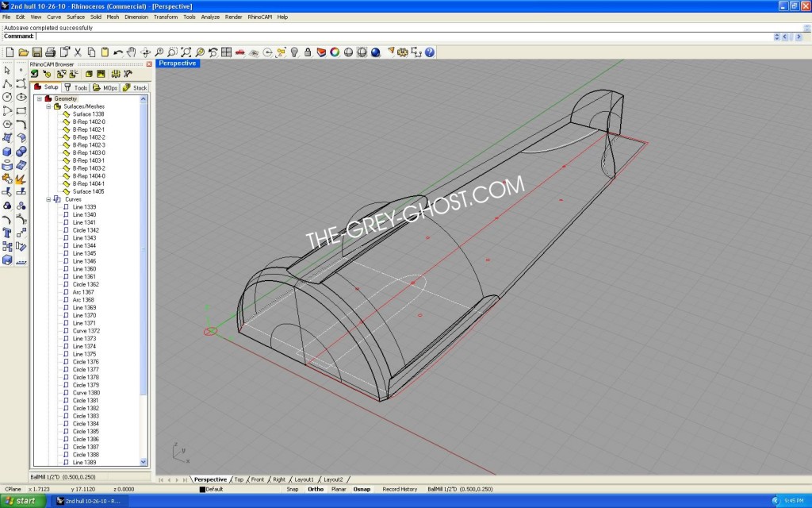Switch to the Front viewport tab
Viewport: 812px width, 508px height.
tap(258, 479)
